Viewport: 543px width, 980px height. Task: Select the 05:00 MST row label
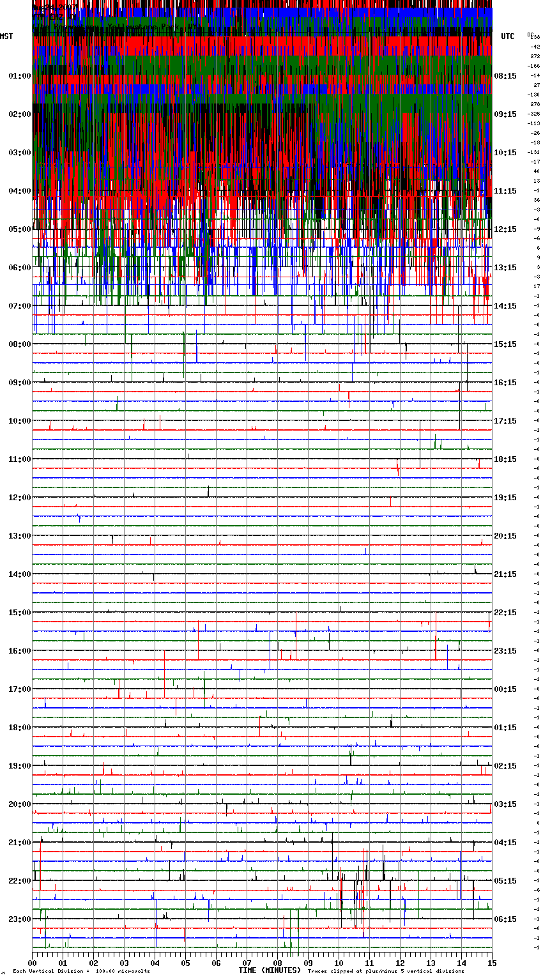20,229
